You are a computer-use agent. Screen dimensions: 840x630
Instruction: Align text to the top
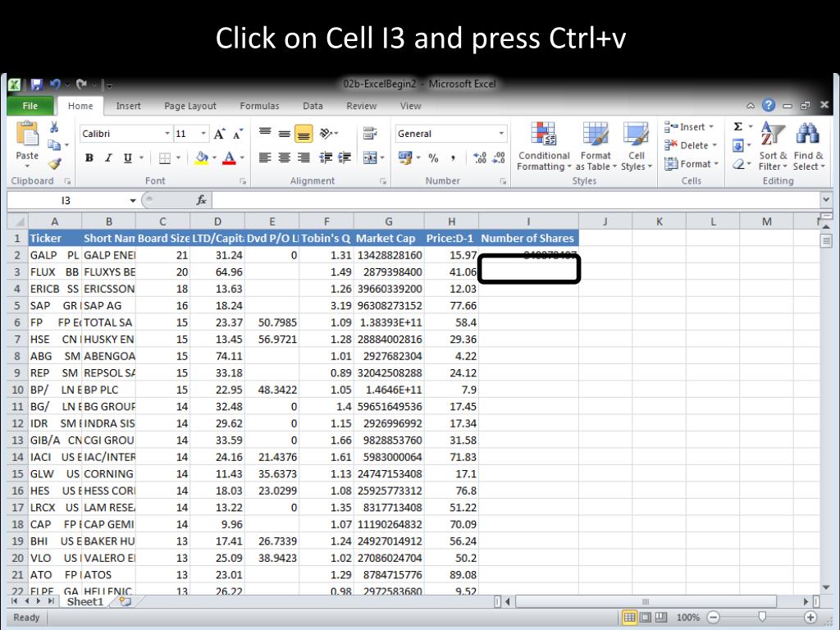click(x=265, y=132)
